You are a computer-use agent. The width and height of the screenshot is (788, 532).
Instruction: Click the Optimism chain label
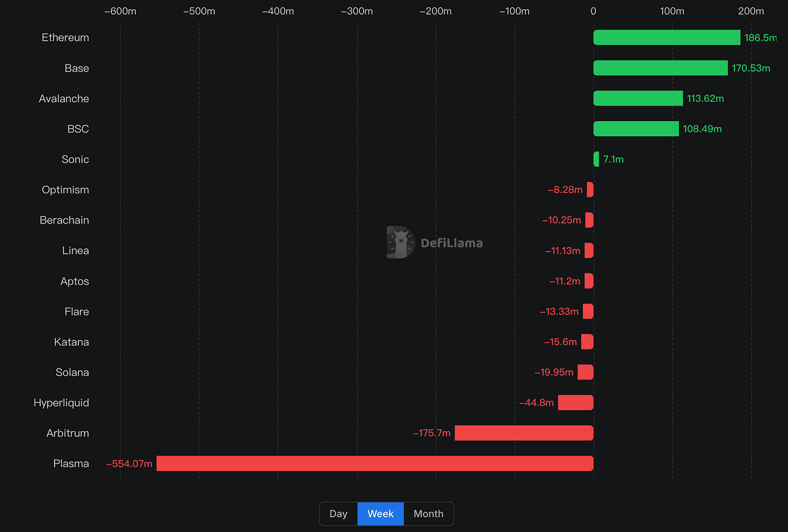click(x=65, y=190)
